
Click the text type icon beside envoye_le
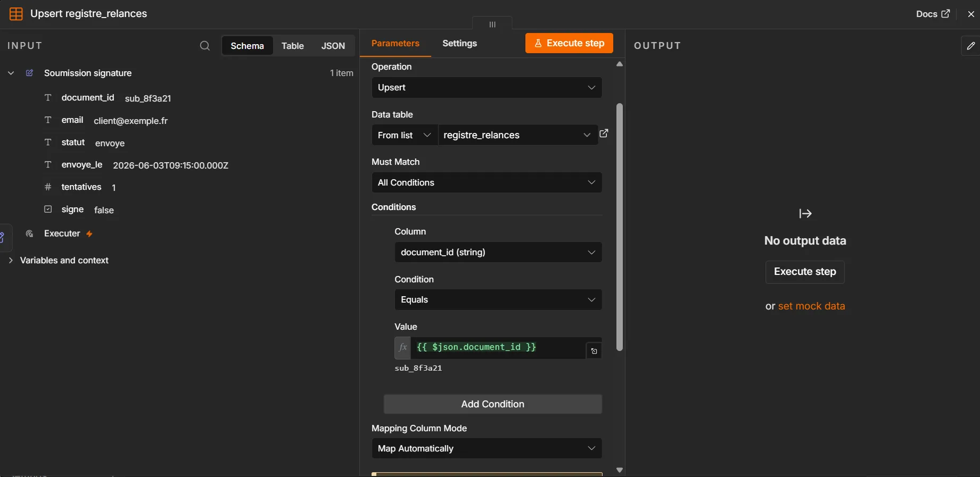tap(48, 165)
